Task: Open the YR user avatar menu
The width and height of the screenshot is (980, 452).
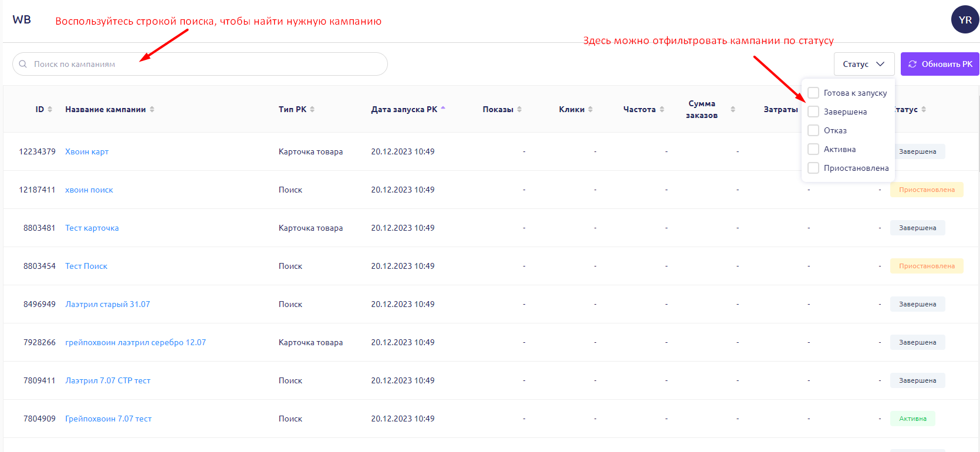Action: 965,19
